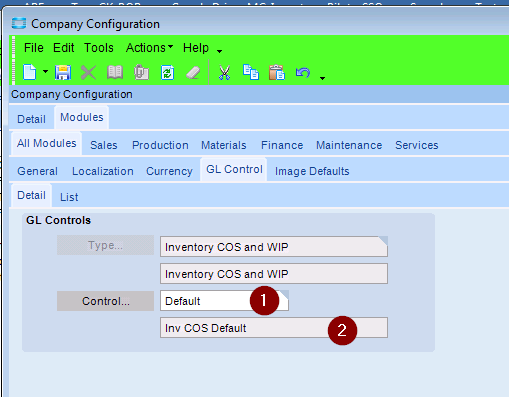Open the Localization sub-tab
The width and height of the screenshot is (509, 397).
[103, 171]
